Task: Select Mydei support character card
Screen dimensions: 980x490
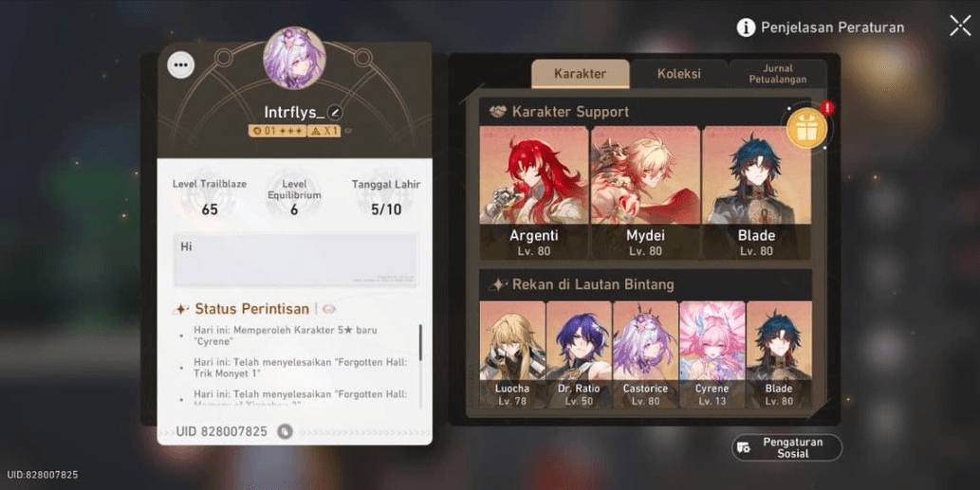Action: coord(645,192)
